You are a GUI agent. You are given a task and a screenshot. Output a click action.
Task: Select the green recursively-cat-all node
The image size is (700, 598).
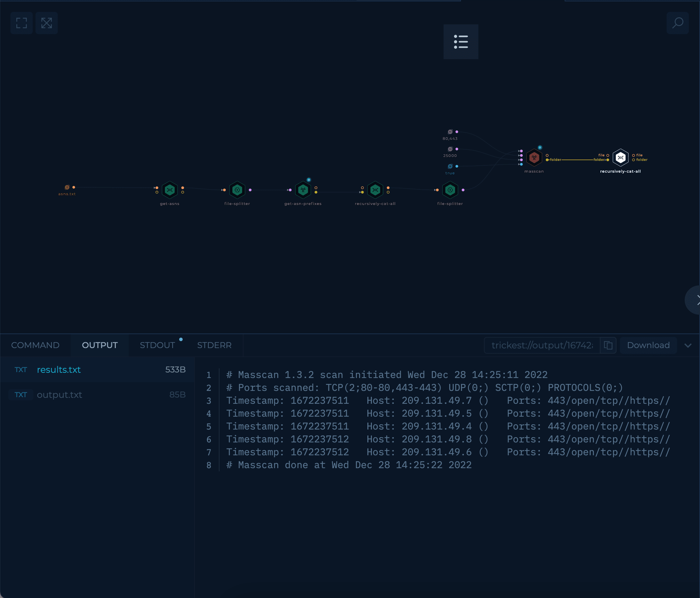click(x=375, y=190)
